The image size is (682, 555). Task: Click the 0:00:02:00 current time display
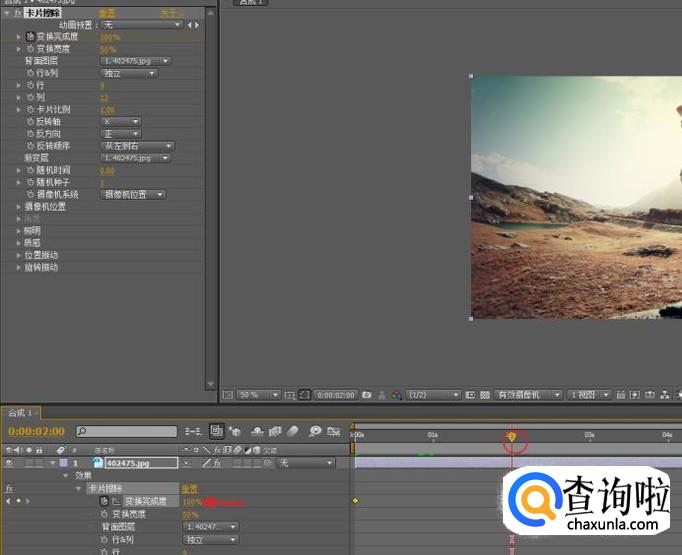38,431
